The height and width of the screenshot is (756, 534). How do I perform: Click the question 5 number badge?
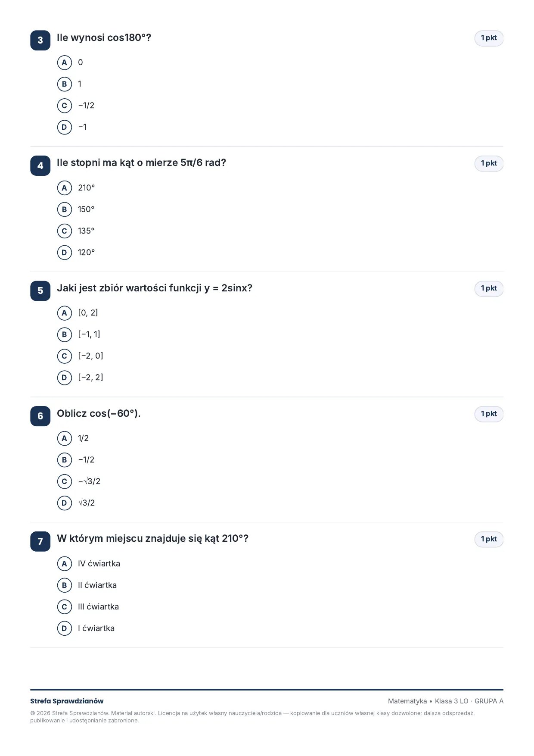coord(40,291)
